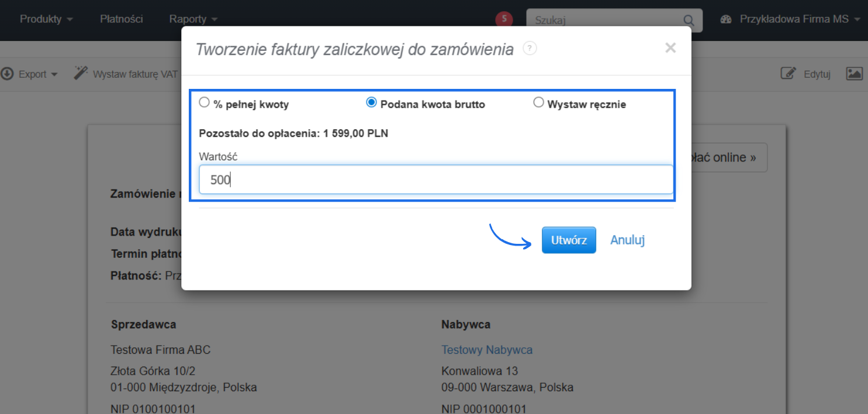Open the Płatności menu

coord(122,19)
